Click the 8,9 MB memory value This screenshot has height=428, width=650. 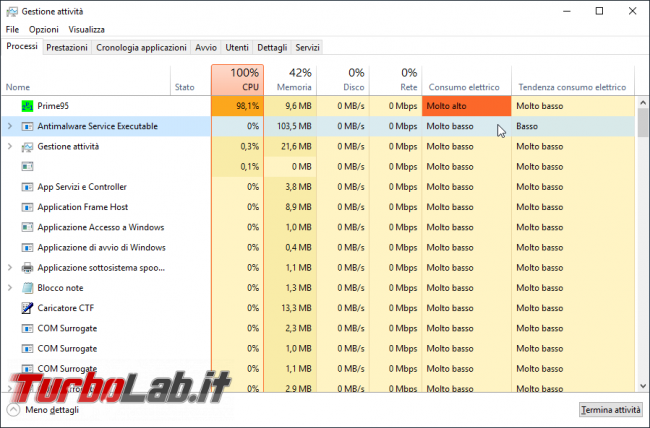click(298, 207)
